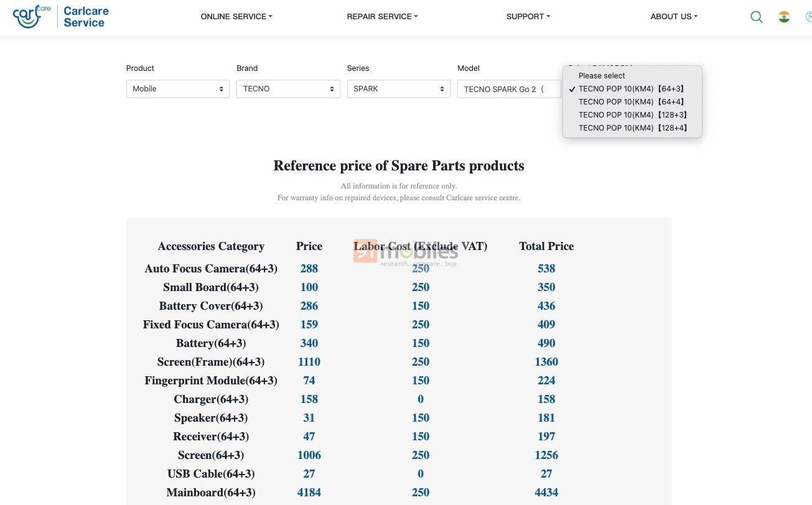Click the Small Board total 350
Screen dimensions: 812x505
click(x=546, y=287)
